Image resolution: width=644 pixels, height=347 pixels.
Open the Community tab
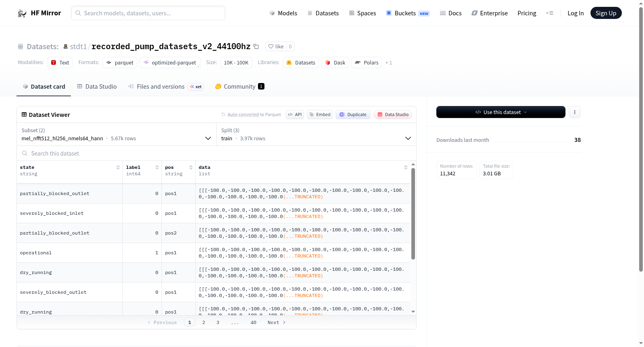pyautogui.click(x=239, y=87)
